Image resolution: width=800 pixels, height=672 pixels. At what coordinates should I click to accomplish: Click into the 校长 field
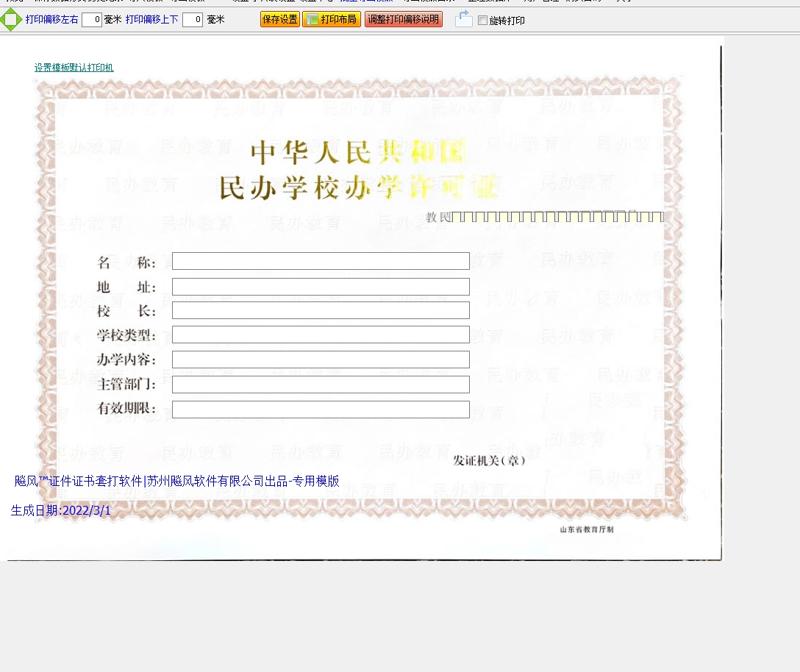point(321,310)
